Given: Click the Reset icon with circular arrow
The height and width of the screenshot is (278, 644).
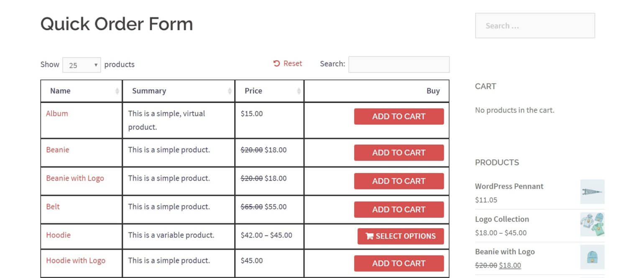Looking at the screenshot, I should pyautogui.click(x=276, y=64).
